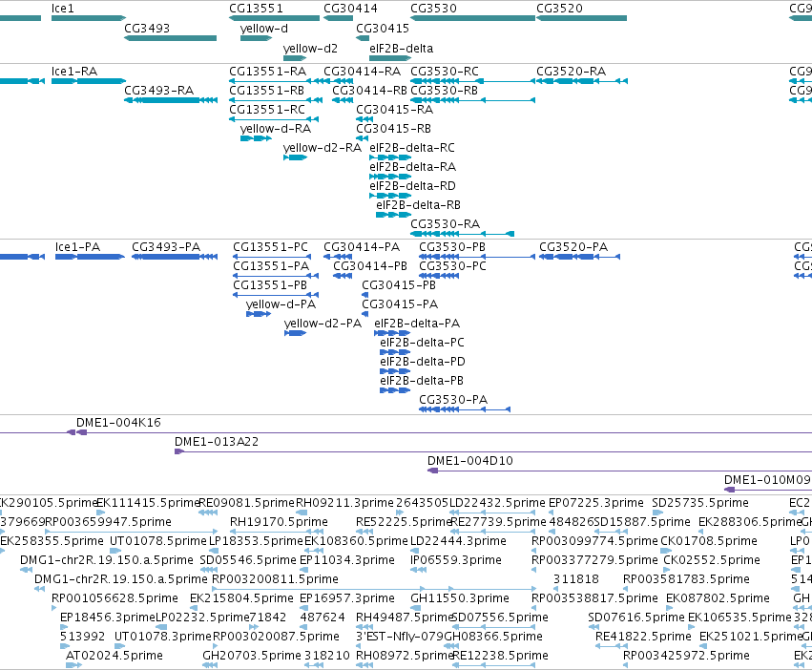Select transcript CG30414-RA
The width and height of the screenshot is (812, 670).
coord(362,72)
